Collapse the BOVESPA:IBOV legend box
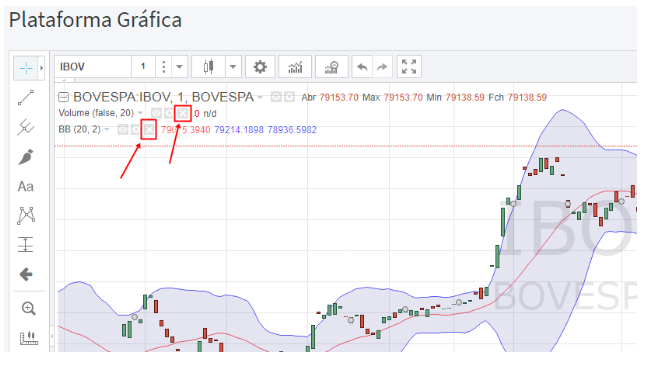The image size is (645, 366). [63, 97]
